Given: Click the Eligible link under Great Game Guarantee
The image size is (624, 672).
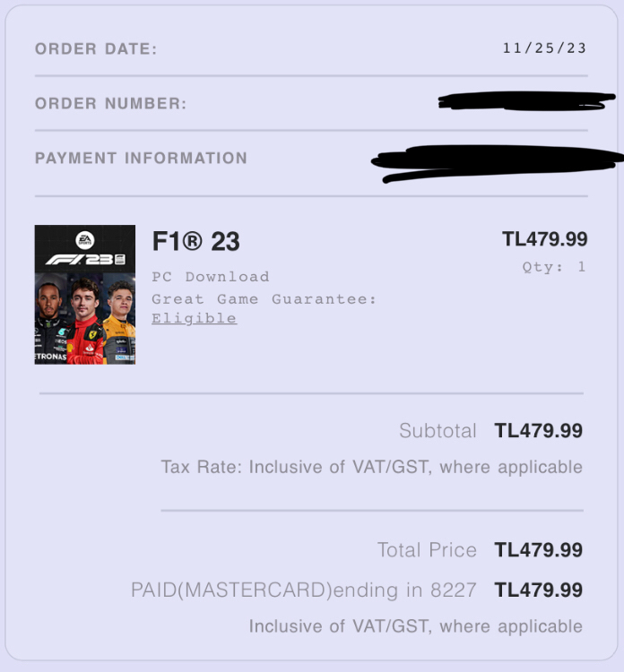Looking at the screenshot, I should [194, 318].
